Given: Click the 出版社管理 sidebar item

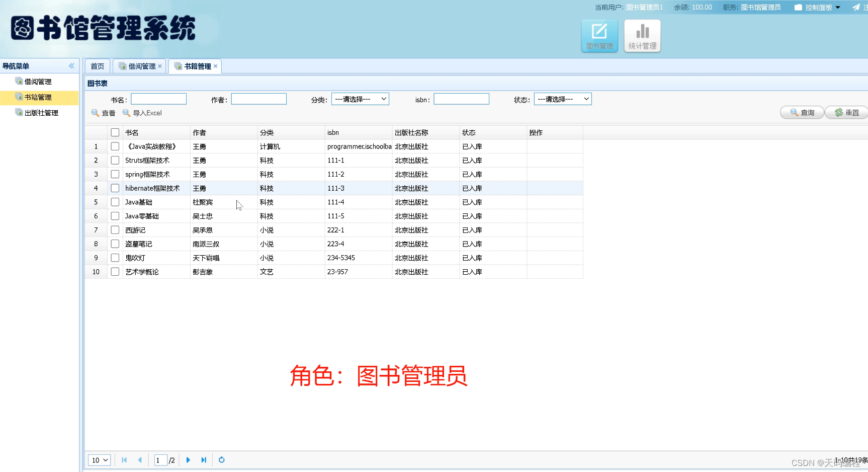Looking at the screenshot, I should coord(41,113).
